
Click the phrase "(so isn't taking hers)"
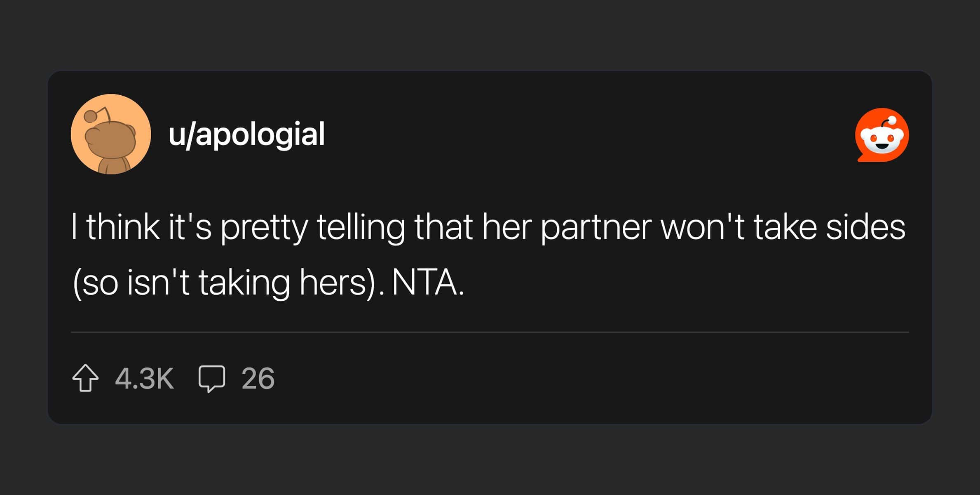(x=224, y=283)
